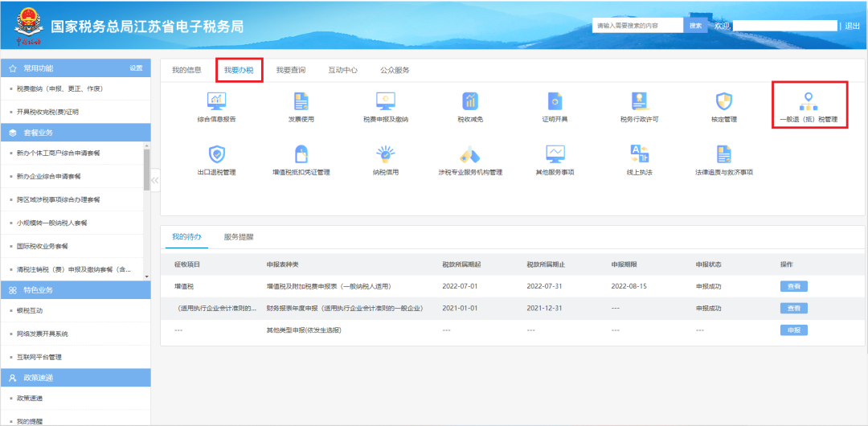Click the person icon beside 政策速递

click(13, 378)
